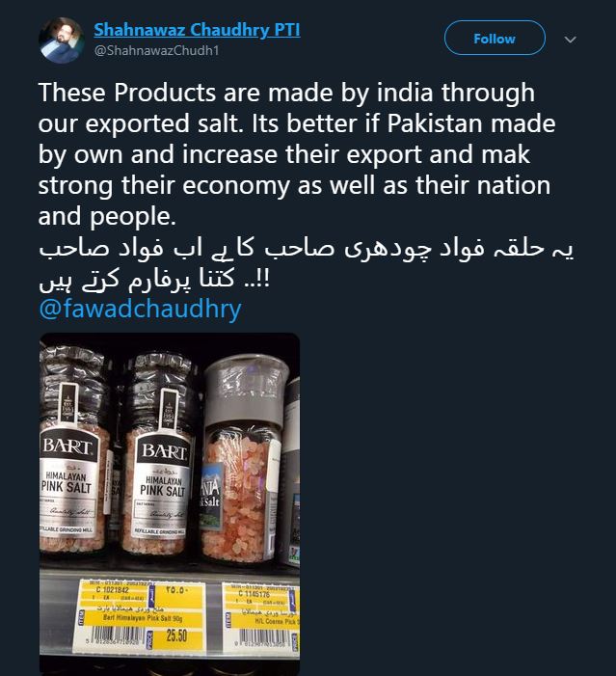
Task: Click the Urdu text line in the tweet
Action: 306,264
